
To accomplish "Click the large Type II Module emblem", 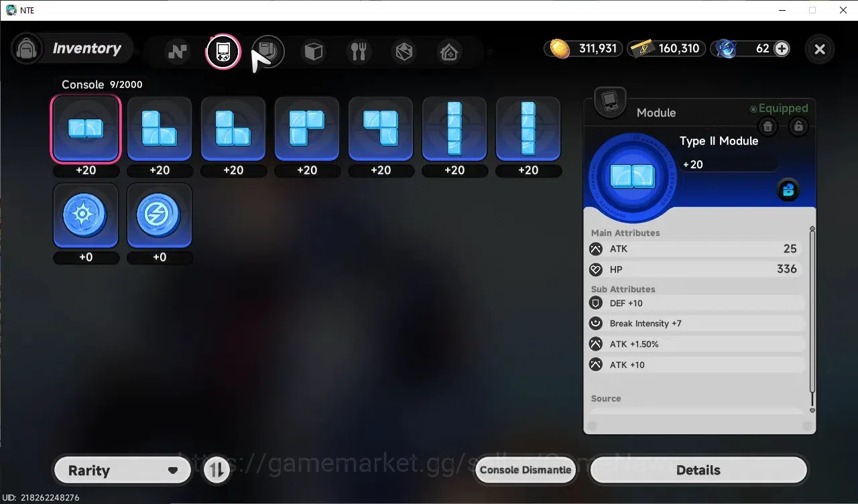I will pos(631,178).
